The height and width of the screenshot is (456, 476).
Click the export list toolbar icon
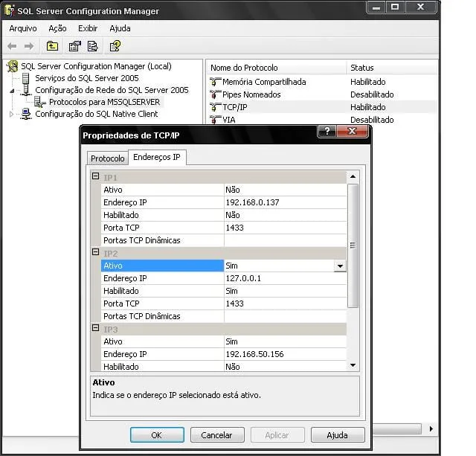tap(93, 46)
